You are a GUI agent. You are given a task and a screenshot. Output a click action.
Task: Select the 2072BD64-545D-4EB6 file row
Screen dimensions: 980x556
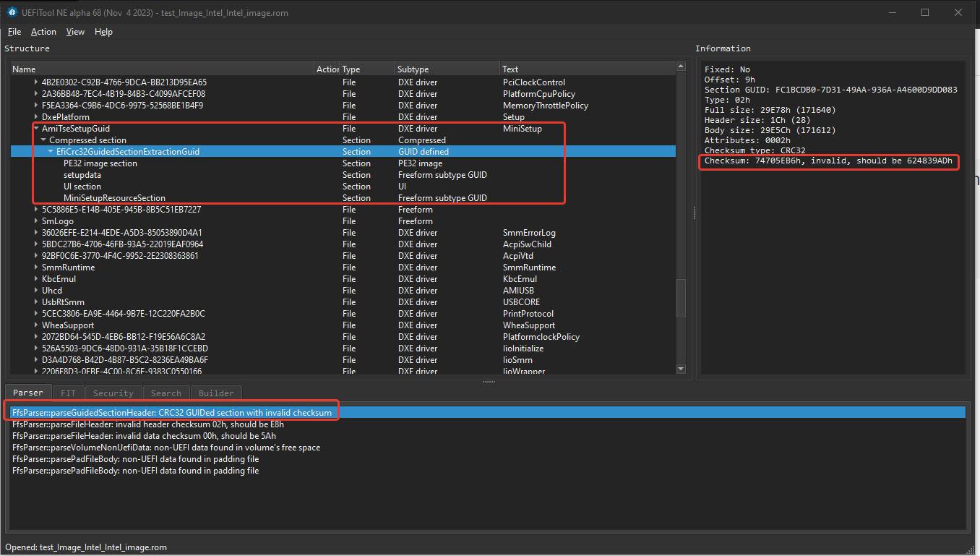343,337
